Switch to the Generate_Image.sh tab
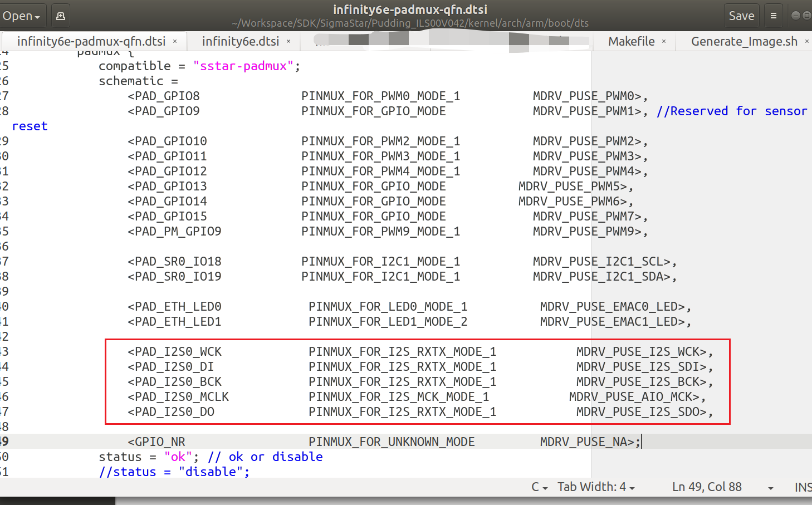Viewport: 812px width, 505px height. click(x=743, y=41)
